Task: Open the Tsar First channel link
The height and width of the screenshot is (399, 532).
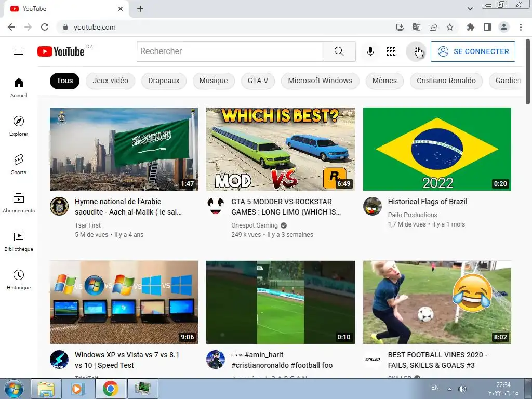Action: pos(87,225)
